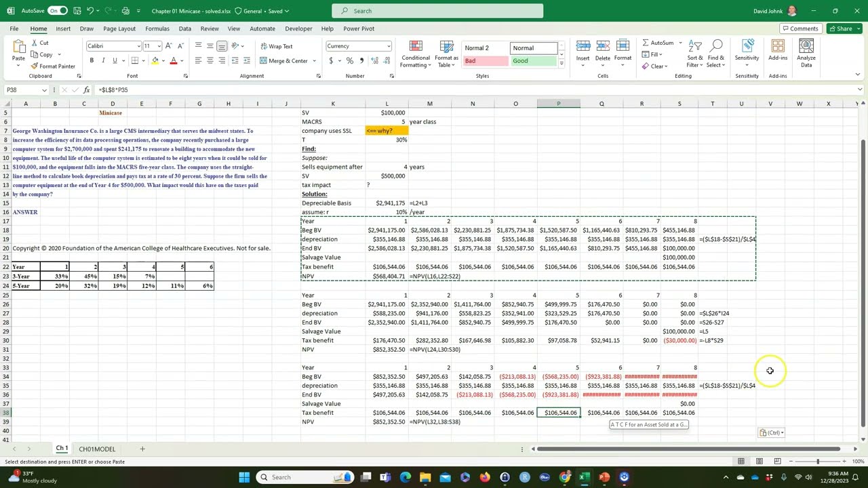Switch to the Formulas ribbon tab
Image resolution: width=868 pixels, height=488 pixels.
157,28
